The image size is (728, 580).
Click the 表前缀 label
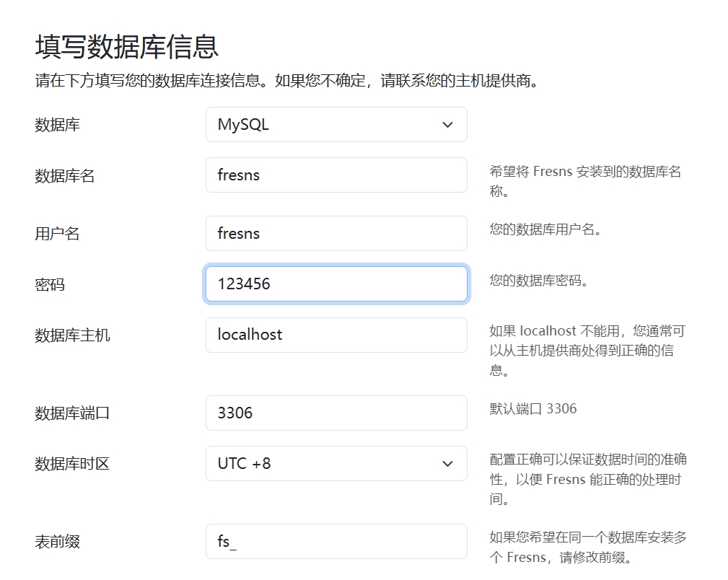pyautogui.click(x=57, y=542)
